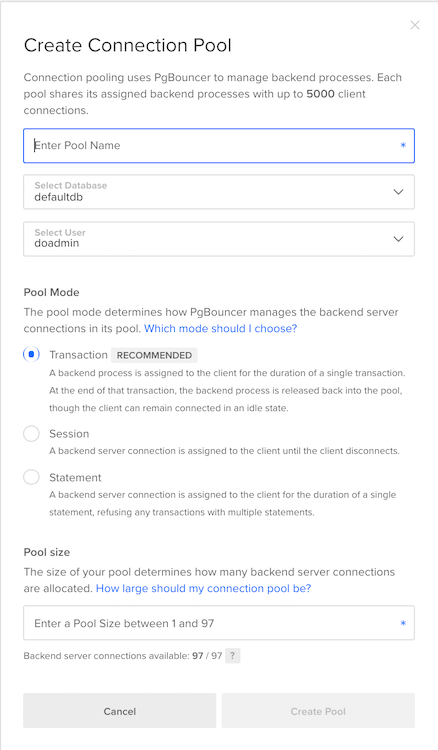Click the RECOMMENDED badge
The height and width of the screenshot is (750, 438).
pyautogui.click(x=154, y=355)
